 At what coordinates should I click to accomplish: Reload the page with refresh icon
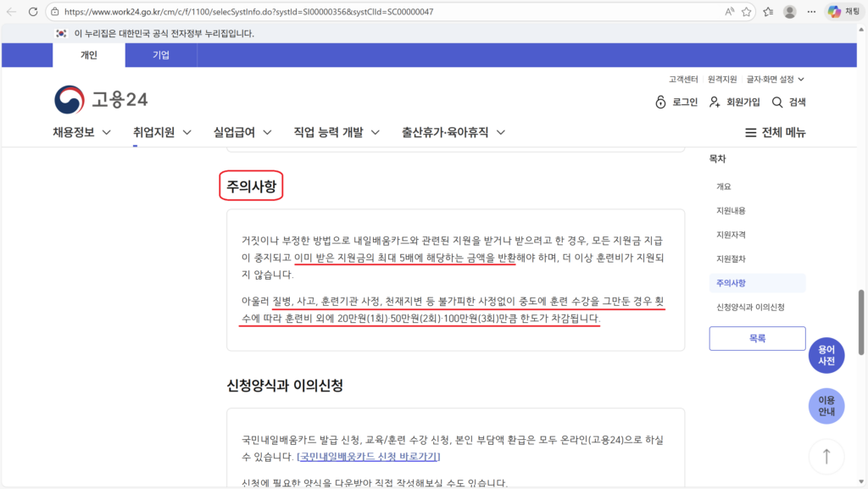[x=33, y=12]
